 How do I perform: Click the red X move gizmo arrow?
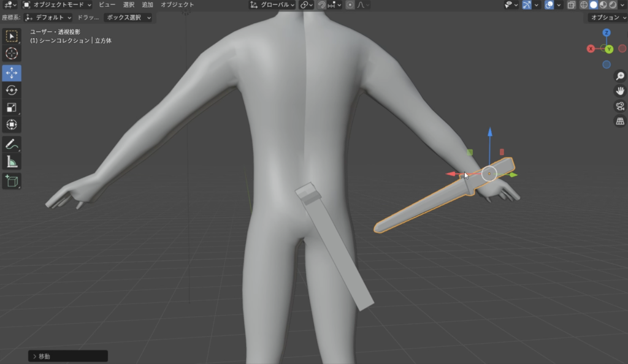(451, 173)
